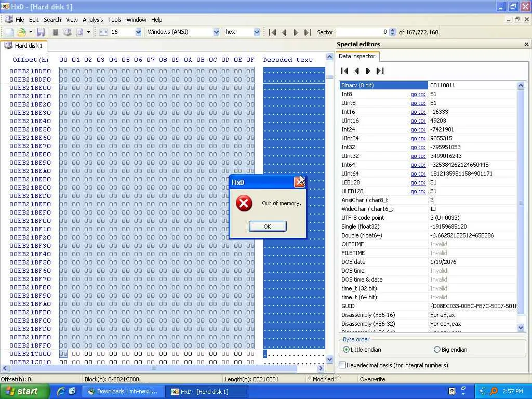Click OK in the Out of memory dialog
The image size is (532, 399).
pos(268,227)
